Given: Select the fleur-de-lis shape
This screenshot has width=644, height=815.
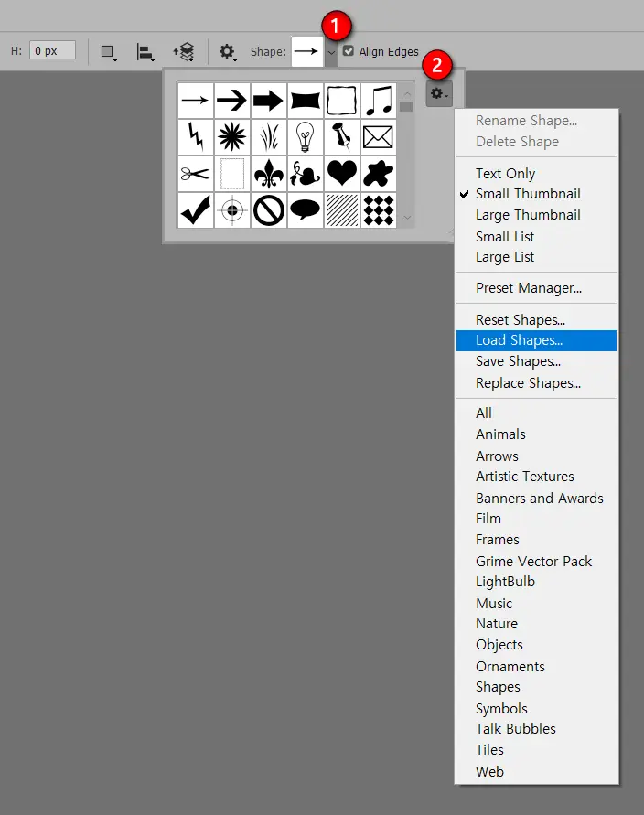Looking at the screenshot, I should pyautogui.click(x=269, y=174).
